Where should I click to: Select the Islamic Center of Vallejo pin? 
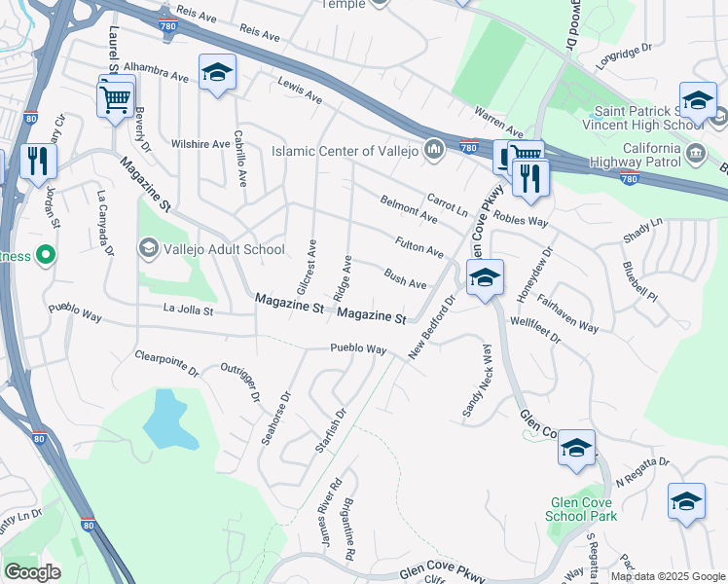[434, 150]
